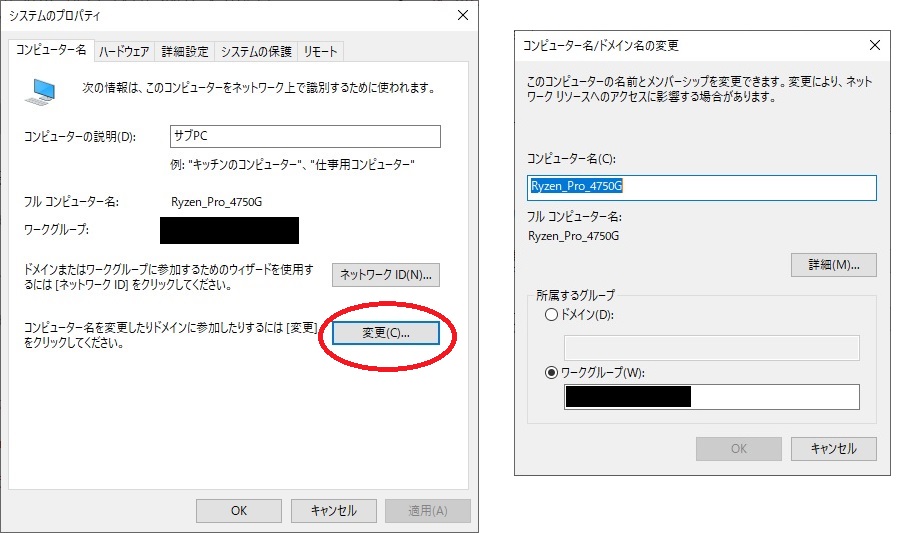Click the workgroup name input field
914x533 pixels.
[712, 397]
